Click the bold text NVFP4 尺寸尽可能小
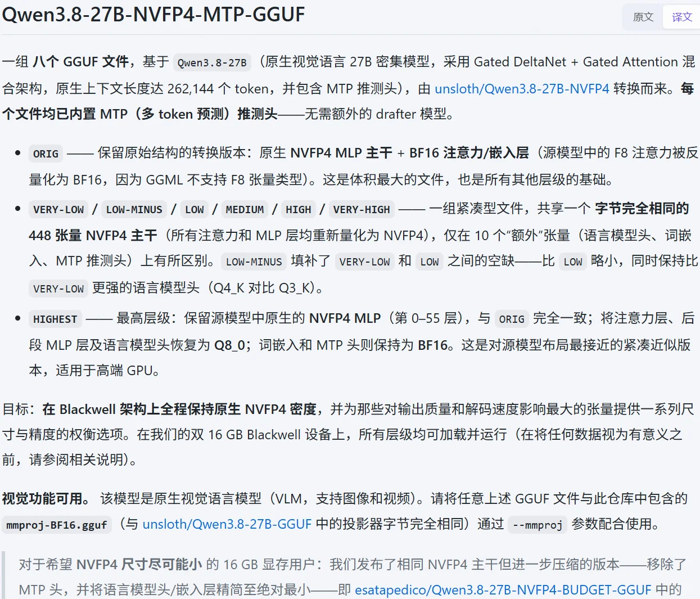 coord(139,564)
